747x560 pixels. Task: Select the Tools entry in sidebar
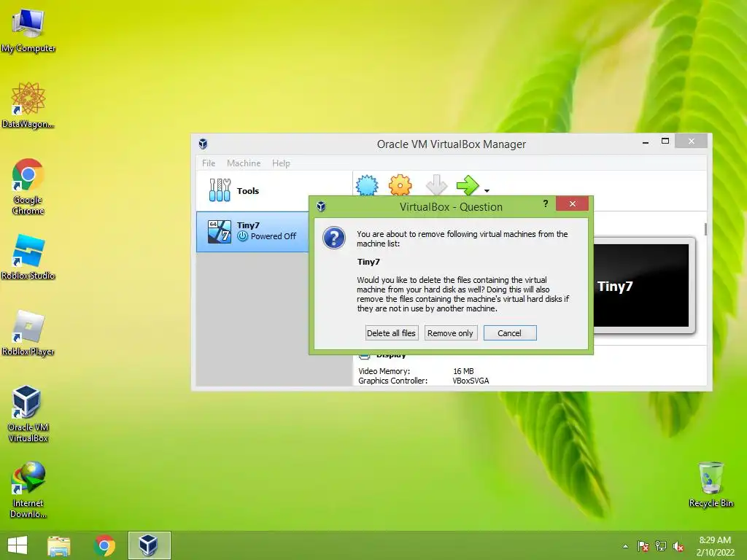pos(274,190)
